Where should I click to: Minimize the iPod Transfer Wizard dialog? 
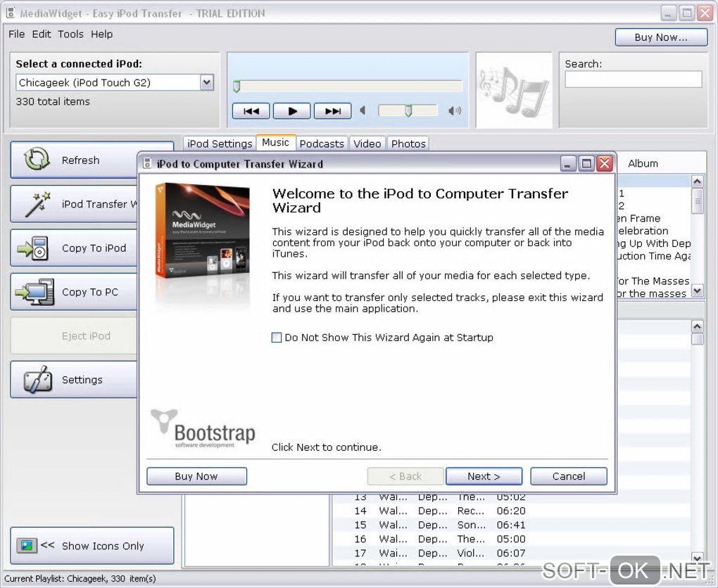click(568, 163)
